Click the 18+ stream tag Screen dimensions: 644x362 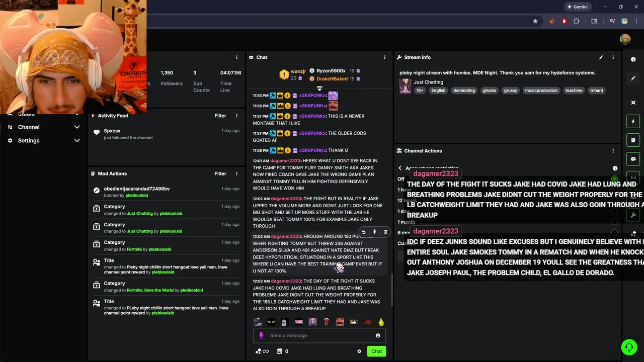(x=420, y=90)
